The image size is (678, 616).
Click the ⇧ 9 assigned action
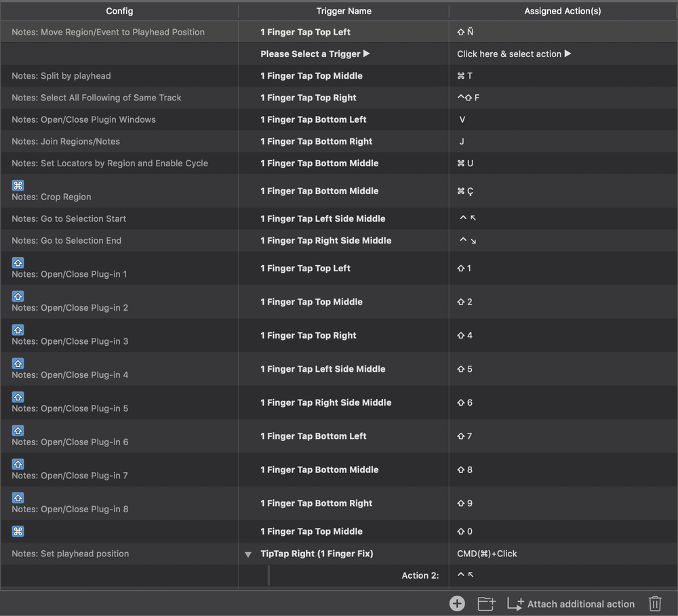465,503
